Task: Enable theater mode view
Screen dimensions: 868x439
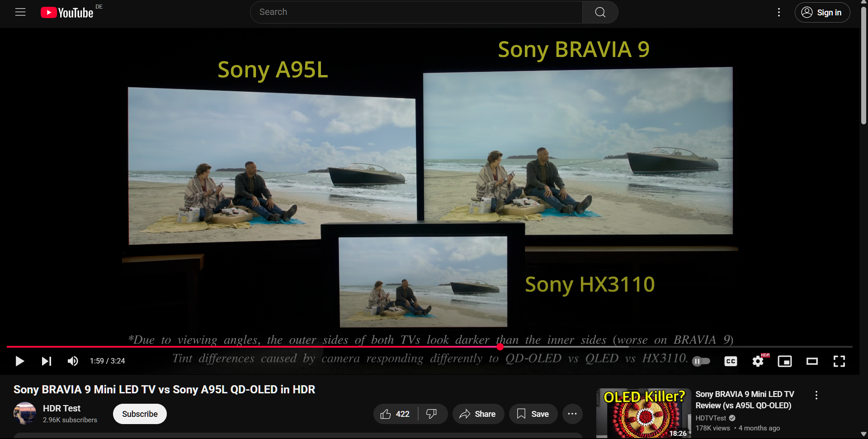Action: point(812,361)
